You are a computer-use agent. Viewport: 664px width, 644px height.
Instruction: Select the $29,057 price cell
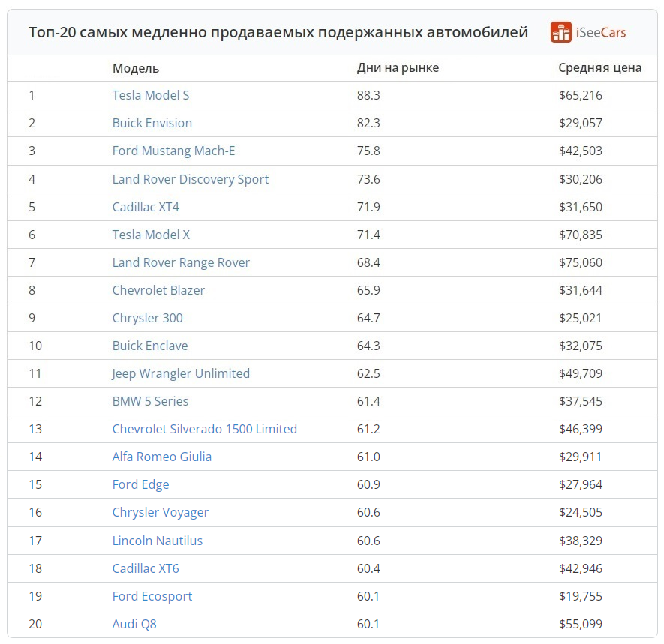[581, 123]
